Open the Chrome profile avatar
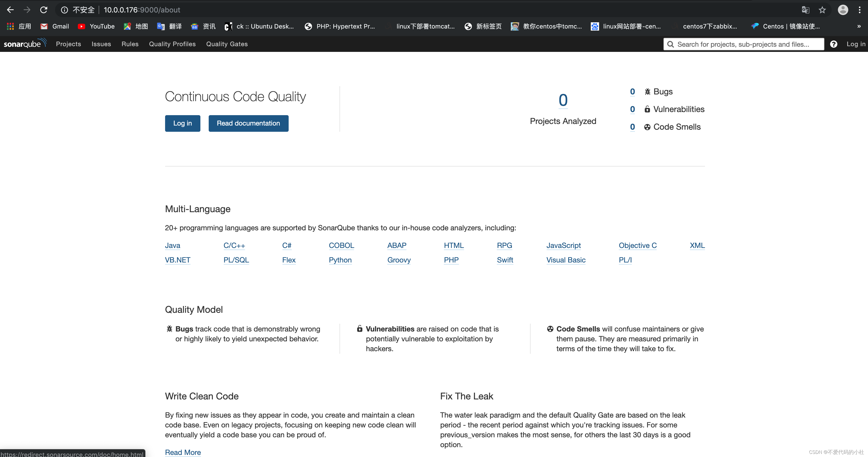Image resolution: width=868 pixels, height=457 pixels. click(x=843, y=10)
